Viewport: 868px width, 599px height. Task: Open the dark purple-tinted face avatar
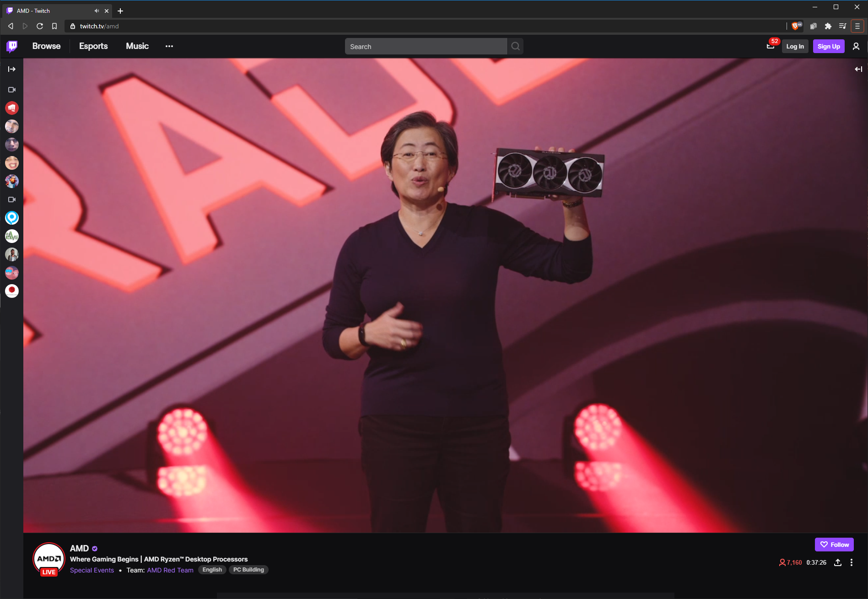click(x=12, y=145)
